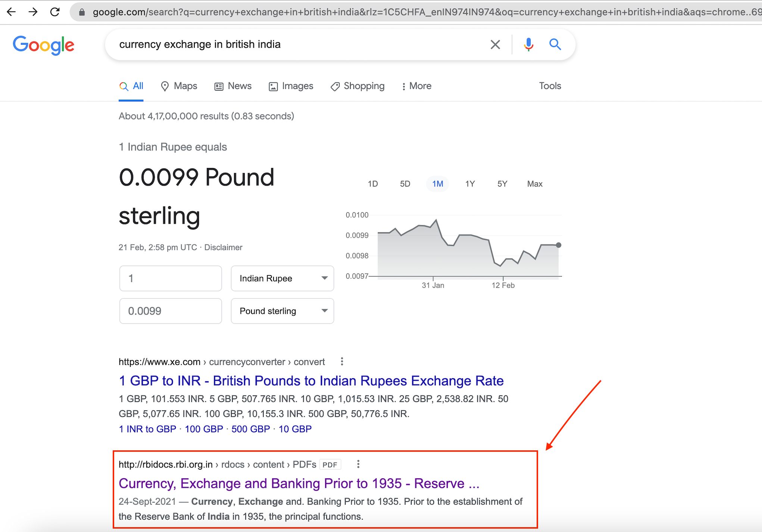Viewport: 762px width, 532px height.
Task: Open the '1 GBP to INR' xe.com result
Action: (311, 381)
